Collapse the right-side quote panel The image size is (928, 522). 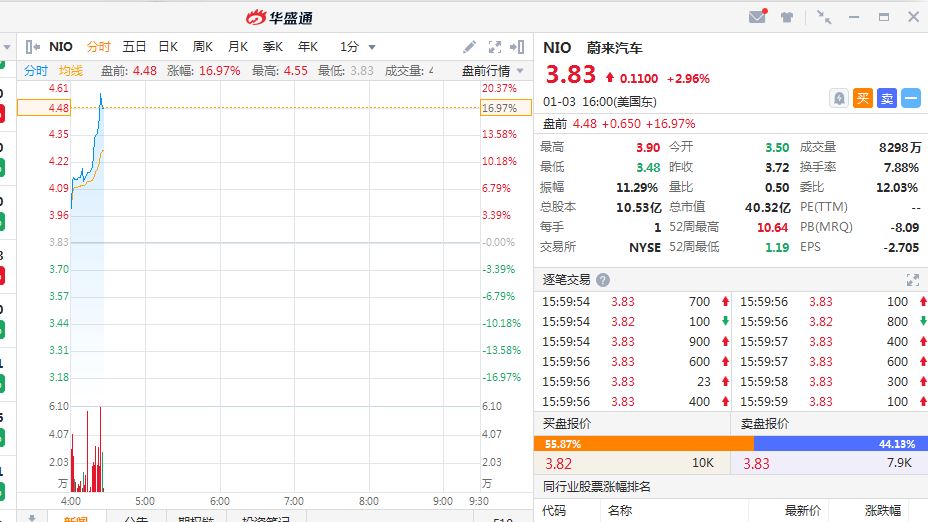tap(517, 47)
